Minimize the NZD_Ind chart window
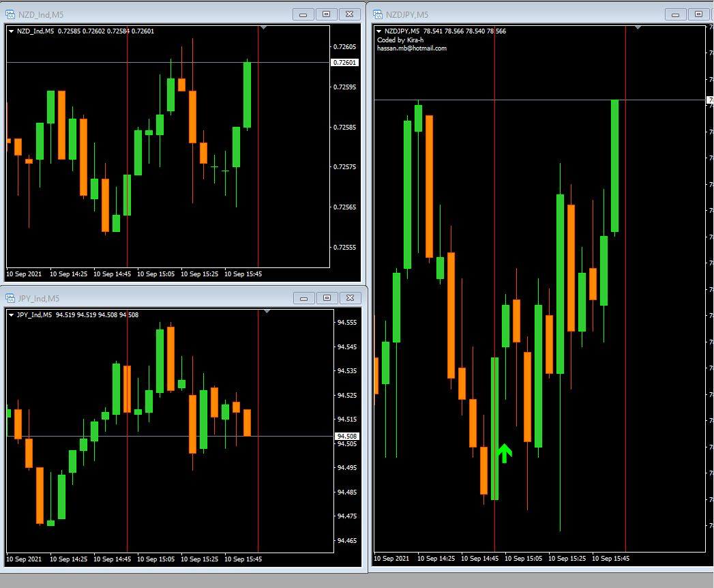The image size is (714, 588). 303,14
